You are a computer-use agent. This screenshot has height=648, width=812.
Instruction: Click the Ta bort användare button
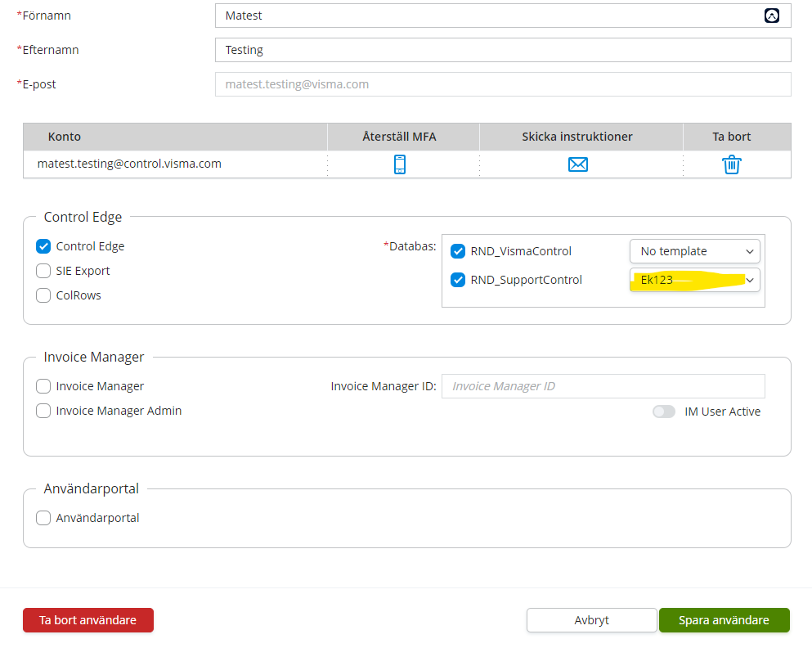[88, 620]
